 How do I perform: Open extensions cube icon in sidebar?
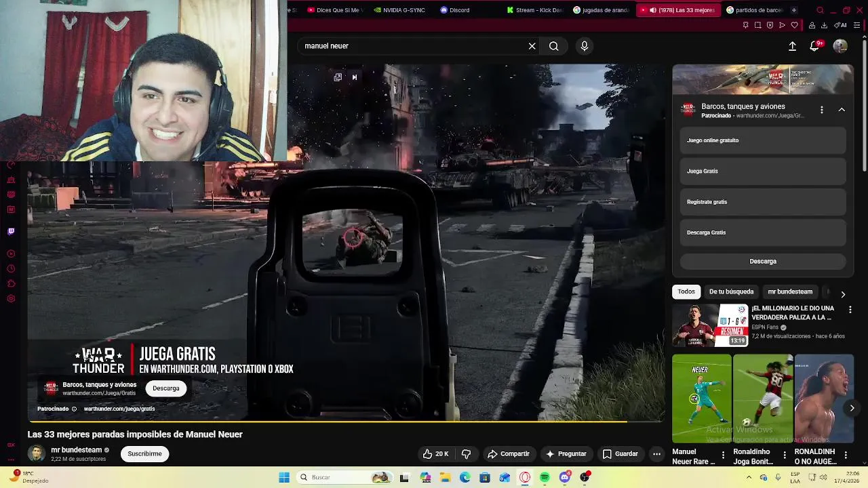coord(11,283)
